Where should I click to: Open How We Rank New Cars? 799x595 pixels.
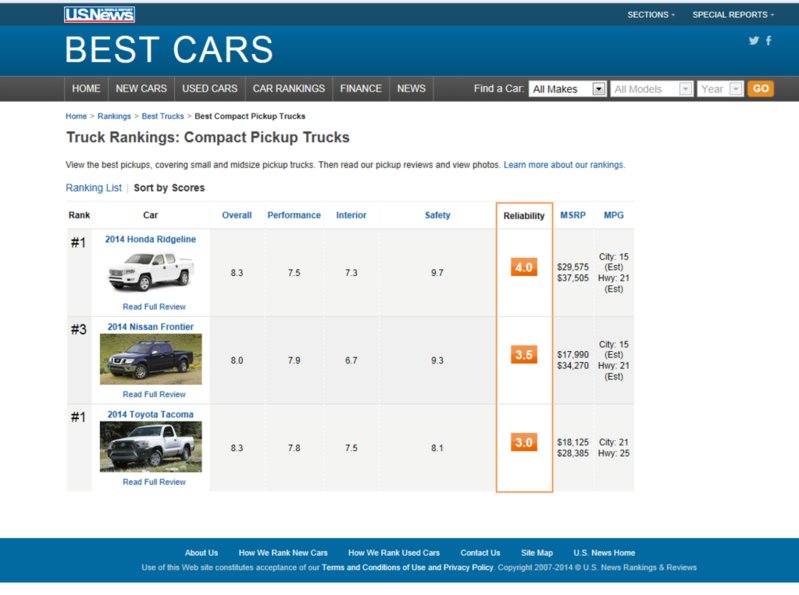283,553
